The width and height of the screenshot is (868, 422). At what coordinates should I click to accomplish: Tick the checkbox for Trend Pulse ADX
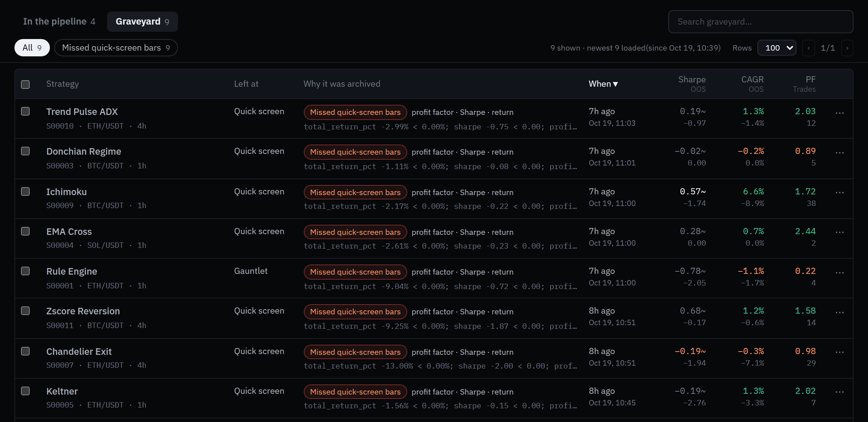coord(25,111)
